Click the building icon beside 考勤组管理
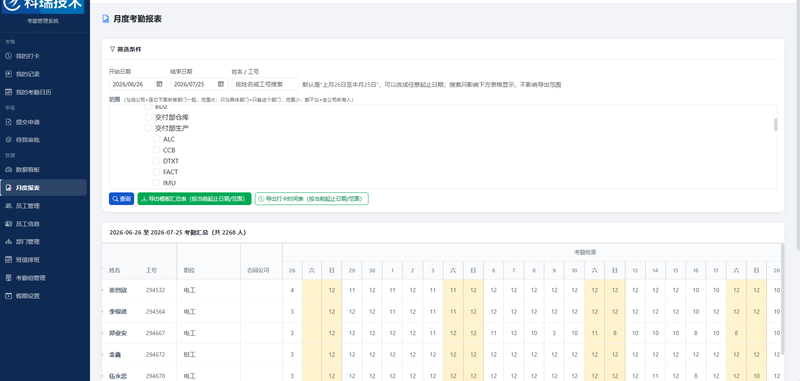 point(8,278)
